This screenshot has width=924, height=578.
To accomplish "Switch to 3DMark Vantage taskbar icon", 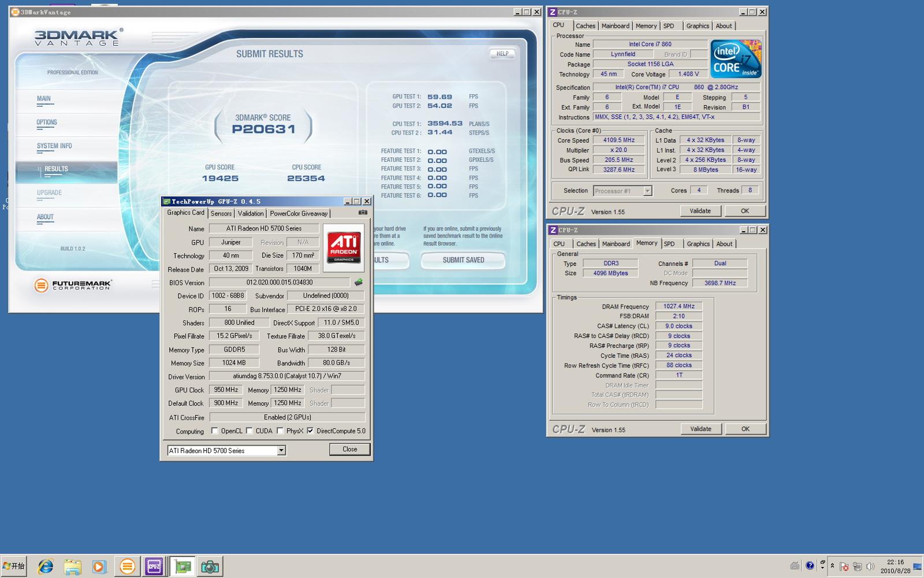I will [127, 566].
